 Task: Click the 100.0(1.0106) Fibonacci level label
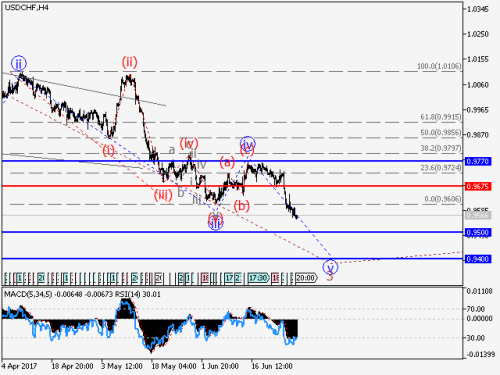coord(439,66)
